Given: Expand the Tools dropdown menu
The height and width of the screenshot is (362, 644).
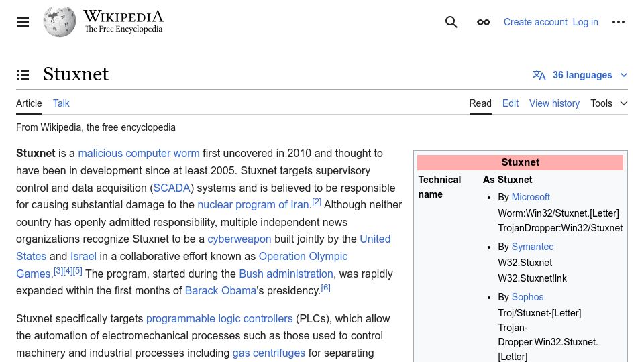Looking at the screenshot, I should (x=608, y=103).
